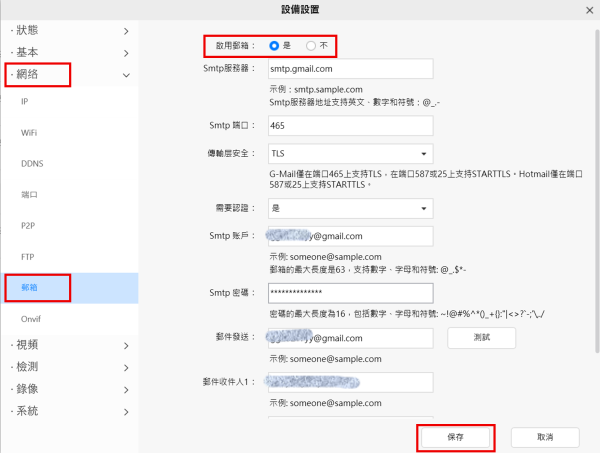Expand the 視頻 section
600x453 pixels.
tap(68, 345)
